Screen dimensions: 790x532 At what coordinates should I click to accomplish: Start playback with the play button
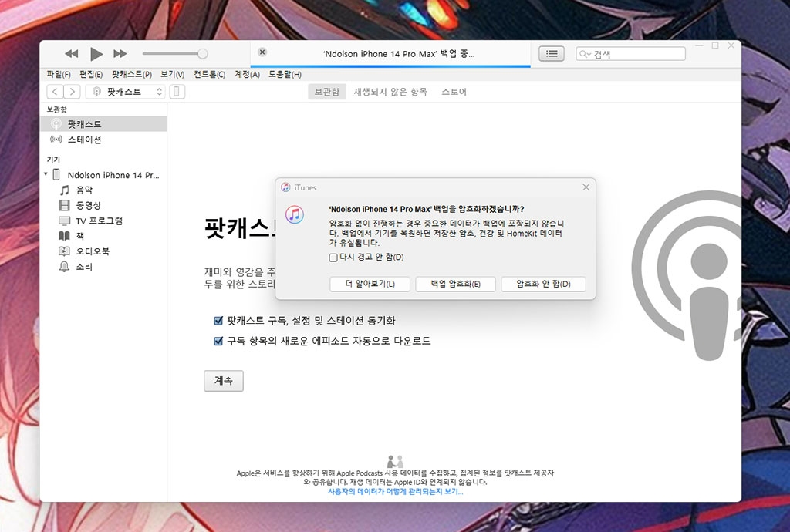(x=96, y=53)
